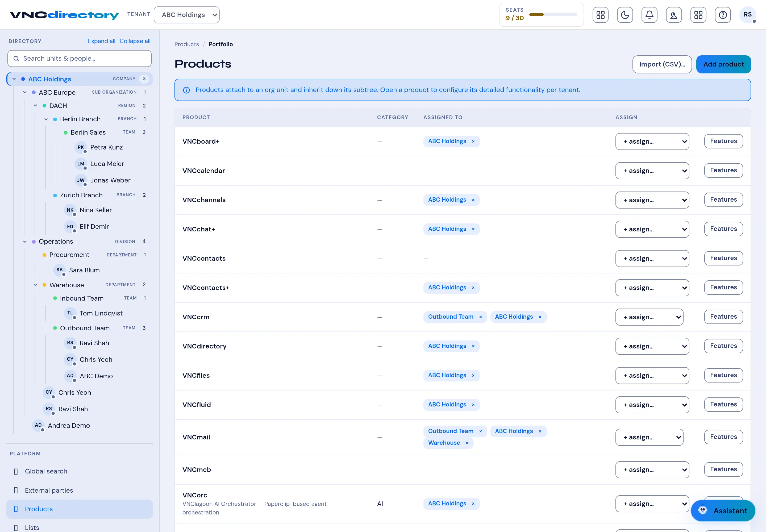This screenshot has height=532, width=766.
Task: Click the grid icon beside the help button
Action: (x=698, y=15)
